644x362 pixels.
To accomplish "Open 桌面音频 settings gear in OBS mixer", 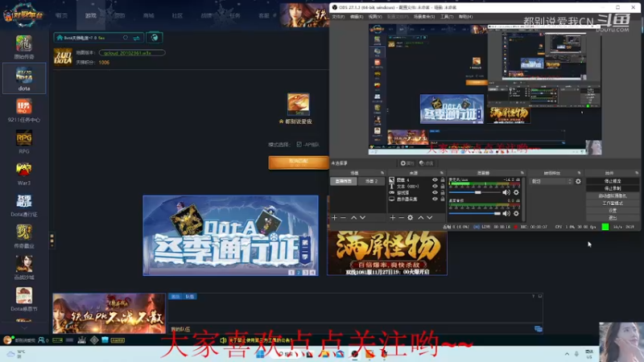I will [516, 213].
